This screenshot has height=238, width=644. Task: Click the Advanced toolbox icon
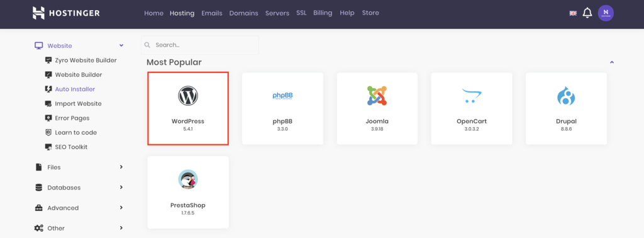click(x=38, y=208)
